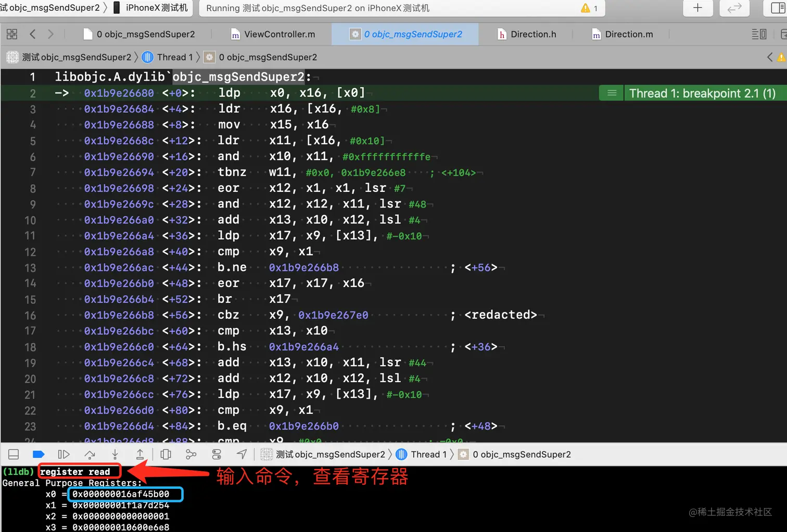Open the iPhoneX测试机 device selector
The width and height of the screenshot is (787, 532).
click(150, 8)
